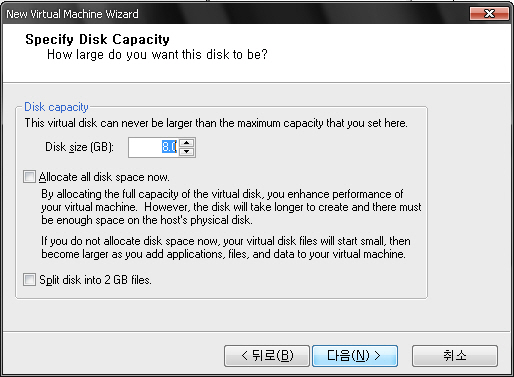
Task: Cancel the wizard via 취소 button
Action: [455, 356]
